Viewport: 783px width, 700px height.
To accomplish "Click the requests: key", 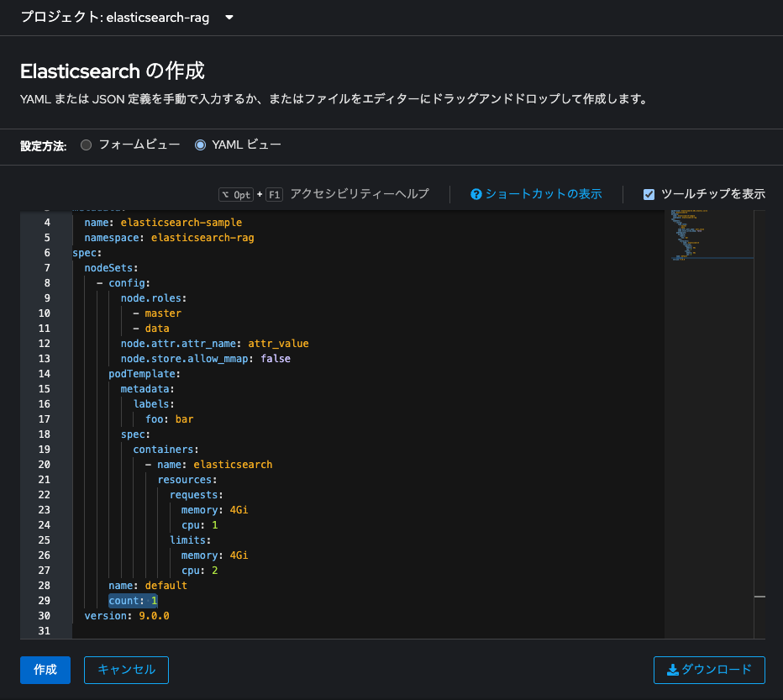I will point(197,495).
